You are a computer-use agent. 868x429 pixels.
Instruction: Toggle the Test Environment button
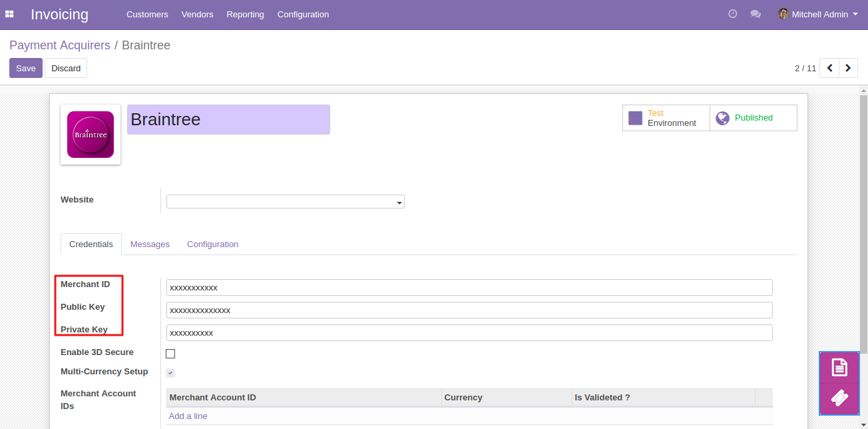(666, 118)
